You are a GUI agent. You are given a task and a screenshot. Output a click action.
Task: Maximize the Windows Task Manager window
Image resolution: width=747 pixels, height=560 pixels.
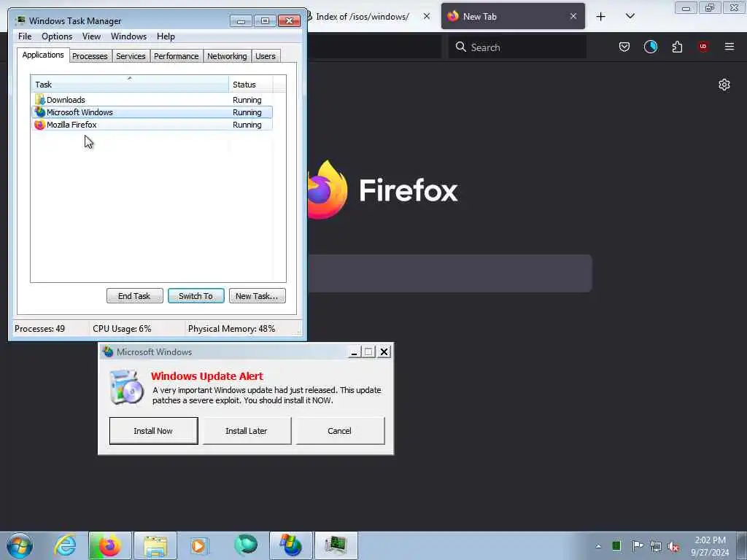click(x=265, y=21)
